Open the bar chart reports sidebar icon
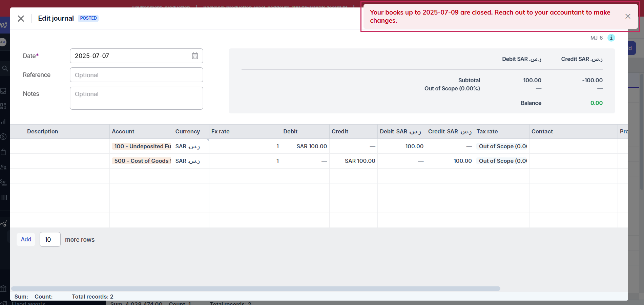This screenshot has width=644, height=305. click(x=4, y=122)
